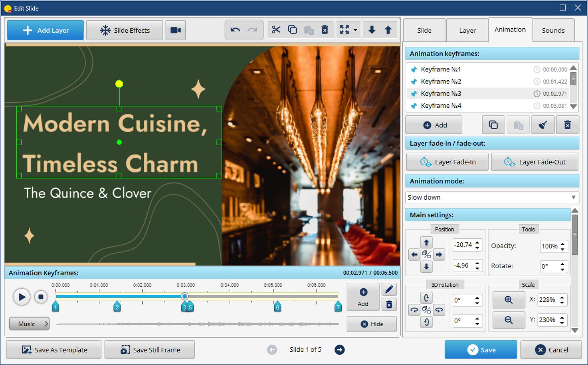Expand the fit-to-frame dropdown arrow
588x365 pixels.
[x=355, y=30]
